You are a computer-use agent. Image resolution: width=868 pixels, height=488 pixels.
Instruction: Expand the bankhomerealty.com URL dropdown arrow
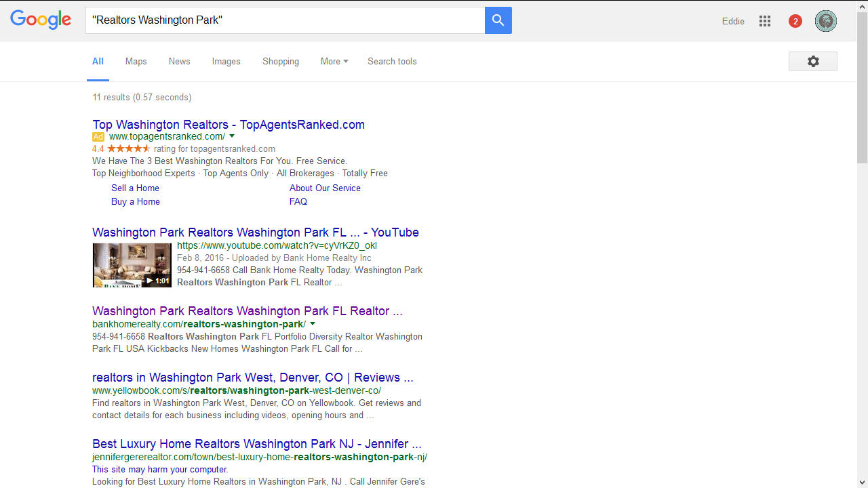313,324
